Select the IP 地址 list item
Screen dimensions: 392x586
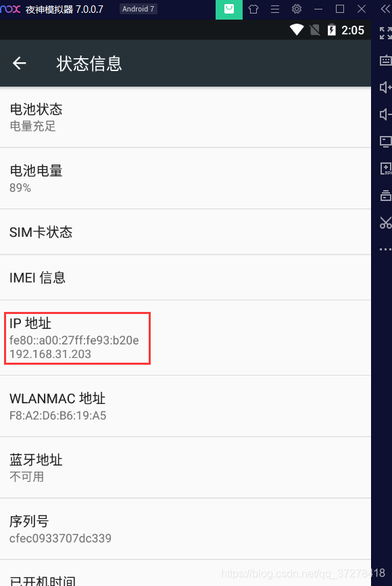[185, 338]
